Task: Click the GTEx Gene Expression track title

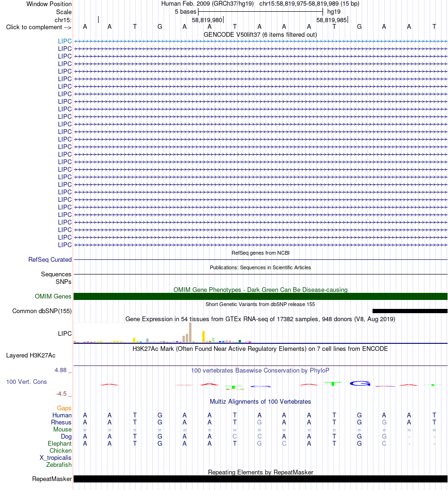Action: click(x=260, y=319)
